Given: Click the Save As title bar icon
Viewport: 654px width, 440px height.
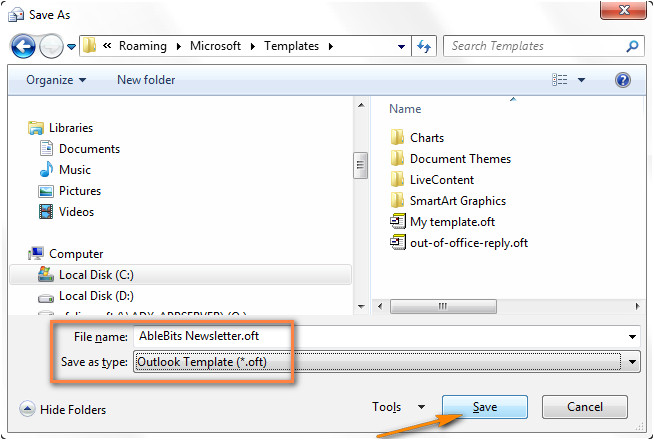Looking at the screenshot, I should click(x=16, y=15).
